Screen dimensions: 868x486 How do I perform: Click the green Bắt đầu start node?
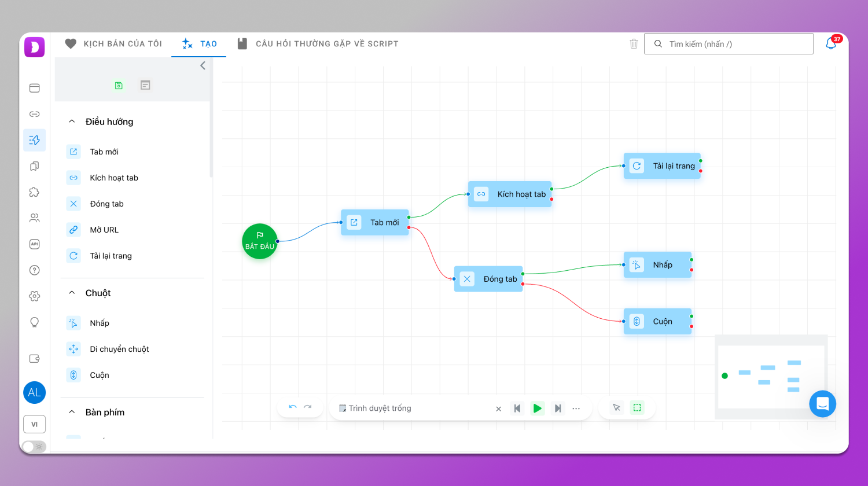tap(259, 241)
